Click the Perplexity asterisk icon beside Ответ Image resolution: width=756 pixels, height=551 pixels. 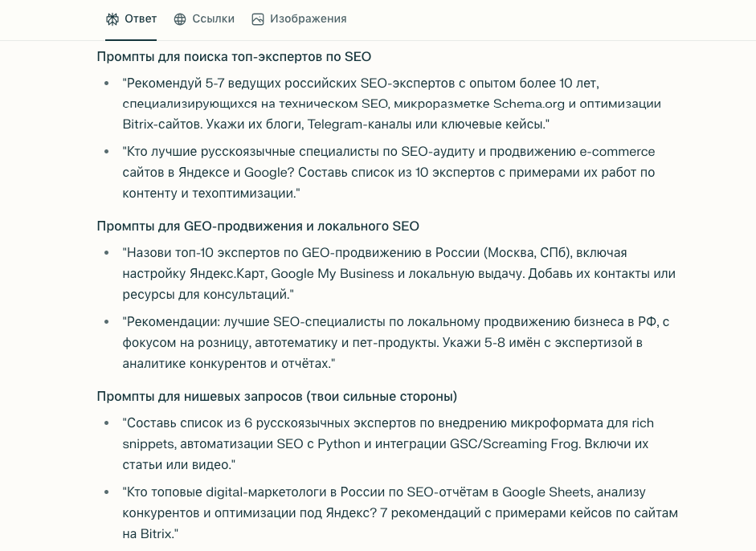(112, 18)
